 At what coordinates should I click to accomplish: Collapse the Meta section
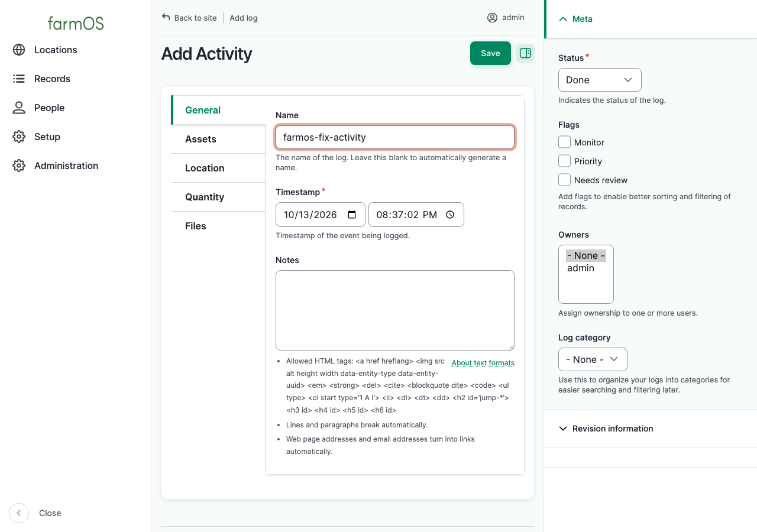click(651, 19)
